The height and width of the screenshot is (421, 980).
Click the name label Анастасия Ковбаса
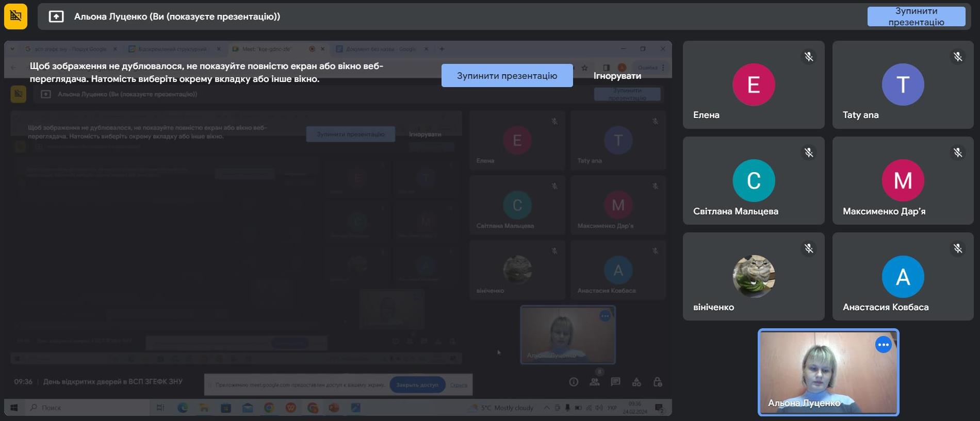click(x=886, y=307)
